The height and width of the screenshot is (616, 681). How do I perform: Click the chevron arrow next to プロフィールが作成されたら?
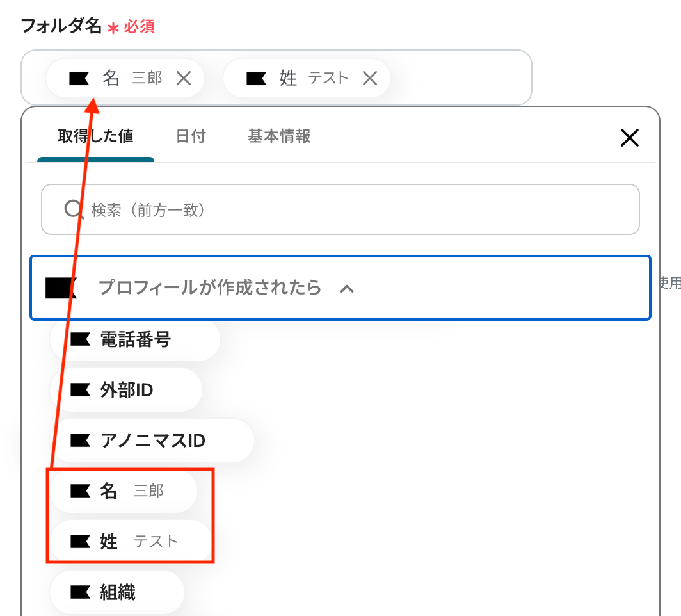347,289
